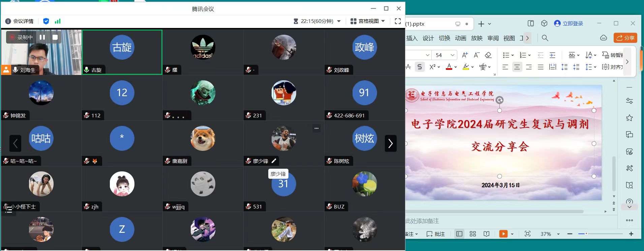Click the rename pencil next to 廖少锋
Viewport: 644px width, 251px height.
pos(274,161)
